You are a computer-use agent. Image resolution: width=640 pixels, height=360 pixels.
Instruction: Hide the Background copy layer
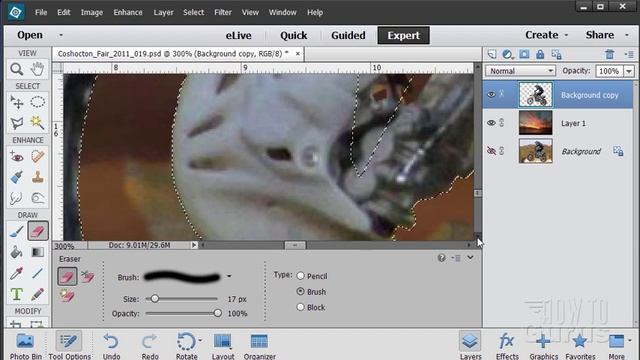(x=491, y=95)
